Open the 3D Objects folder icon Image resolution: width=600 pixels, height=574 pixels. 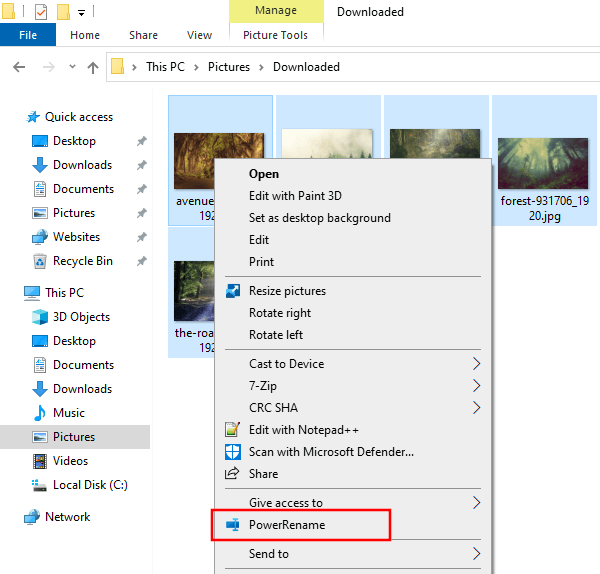(x=40, y=317)
